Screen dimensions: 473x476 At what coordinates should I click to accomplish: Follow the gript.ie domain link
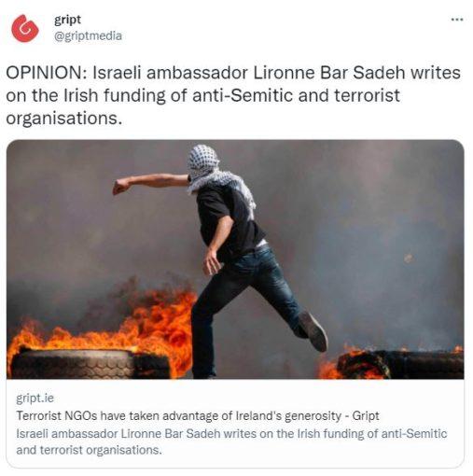point(35,398)
